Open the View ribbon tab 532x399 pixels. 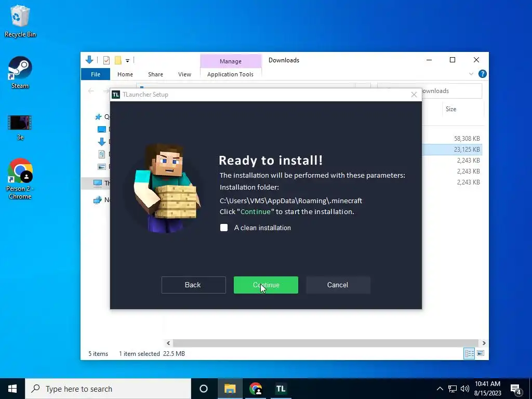[184, 74]
